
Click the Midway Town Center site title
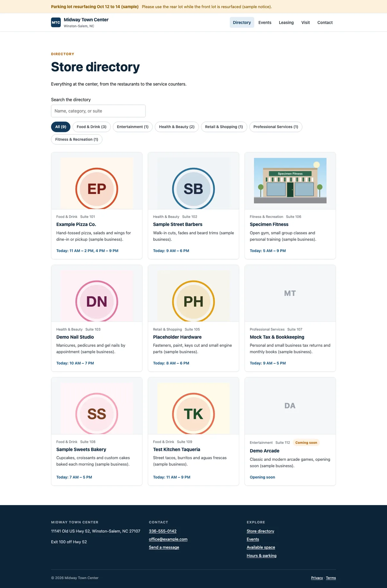click(x=86, y=20)
